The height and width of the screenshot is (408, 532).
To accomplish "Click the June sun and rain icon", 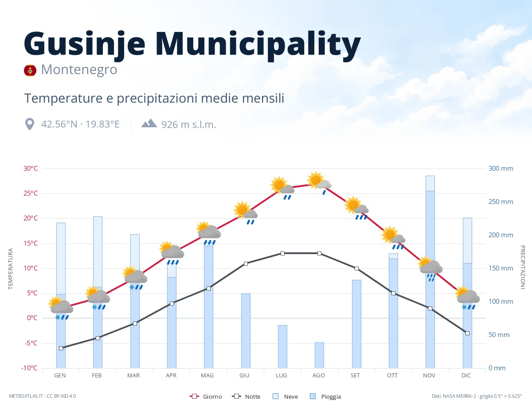I will click(x=246, y=213).
